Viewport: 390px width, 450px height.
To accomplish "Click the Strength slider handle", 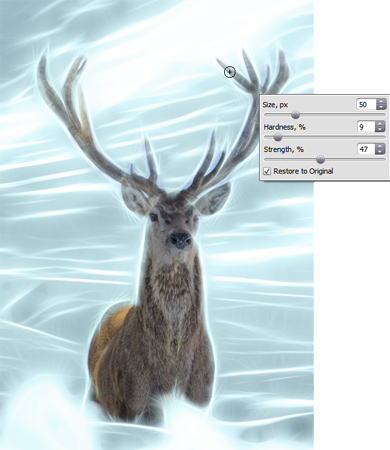I will click(320, 160).
